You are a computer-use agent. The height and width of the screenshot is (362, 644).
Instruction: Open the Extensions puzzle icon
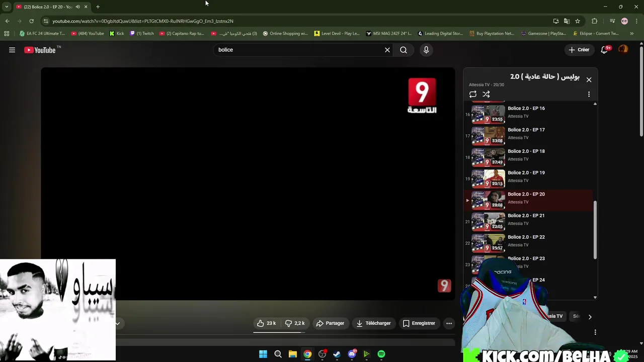(x=595, y=21)
